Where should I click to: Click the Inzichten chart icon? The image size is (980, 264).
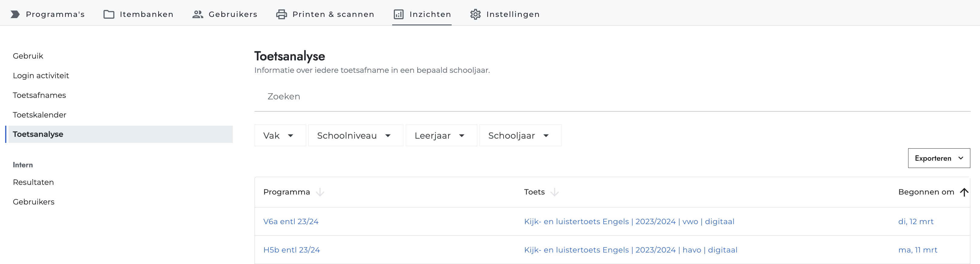click(x=398, y=14)
